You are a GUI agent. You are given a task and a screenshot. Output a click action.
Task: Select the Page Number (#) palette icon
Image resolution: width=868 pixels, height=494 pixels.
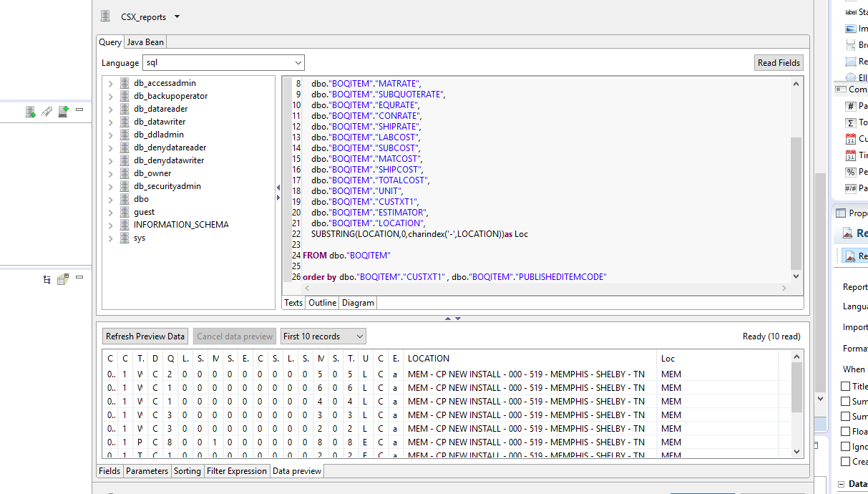[851, 106]
